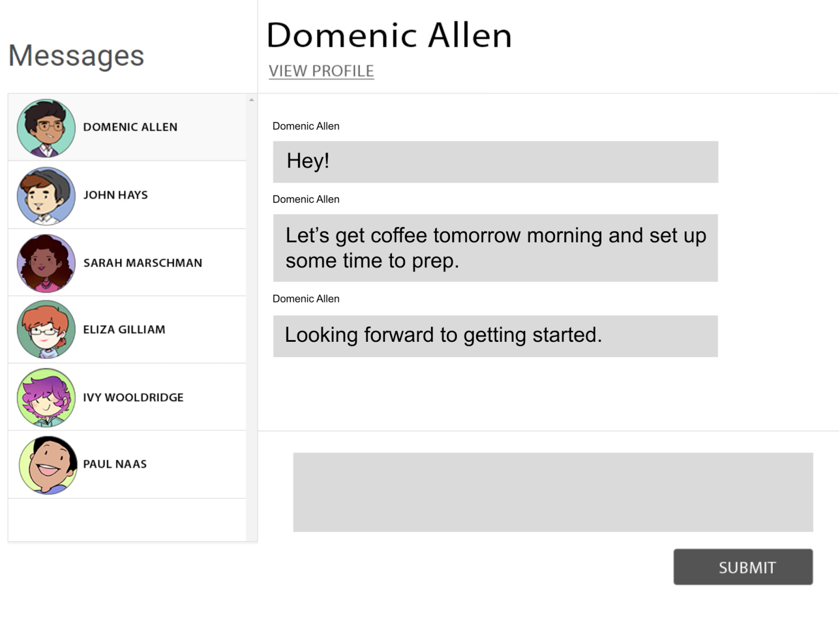Viewport: 840px width, 631px height.
Task: Click John Hays' avatar picture
Action: tap(46, 196)
